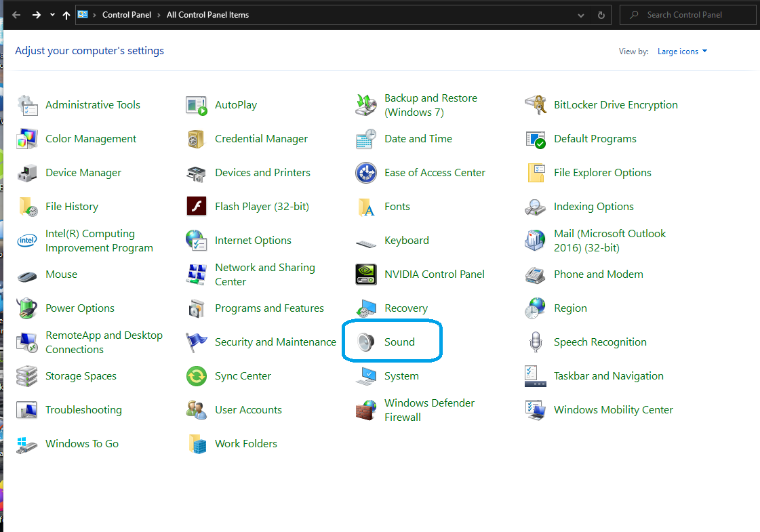The height and width of the screenshot is (532, 760).
Task: Open the Troubleshooting link
Action: click(83, 409)
